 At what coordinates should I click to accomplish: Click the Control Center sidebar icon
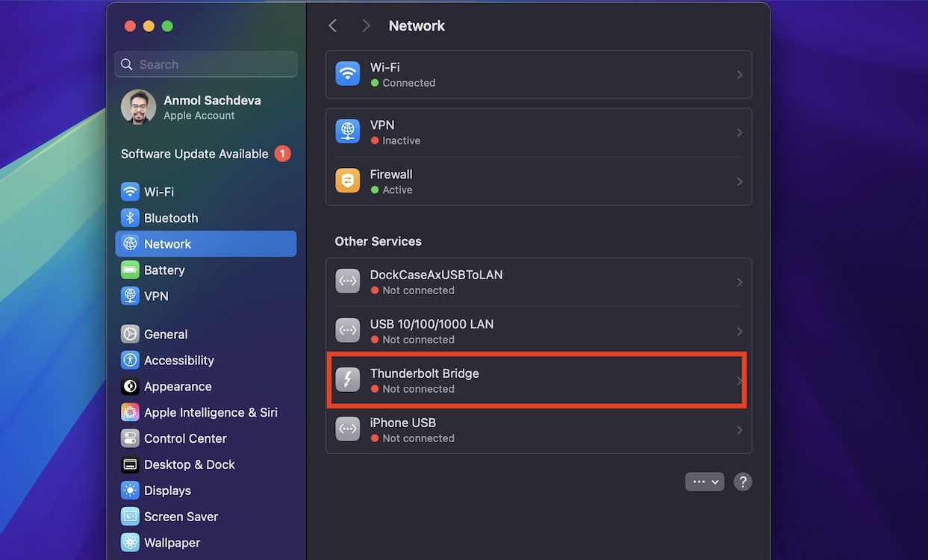[x=130, y=438]
